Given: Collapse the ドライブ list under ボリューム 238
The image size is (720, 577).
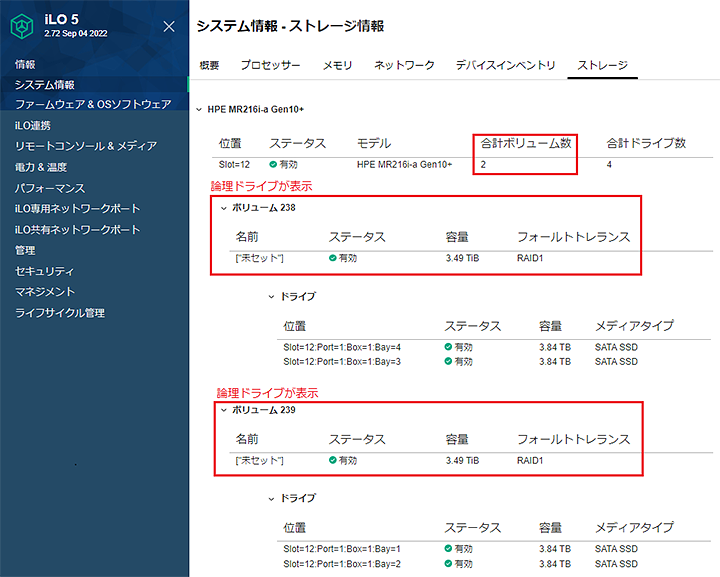Looking at the screenshot, I should click(x=271, y=297).
